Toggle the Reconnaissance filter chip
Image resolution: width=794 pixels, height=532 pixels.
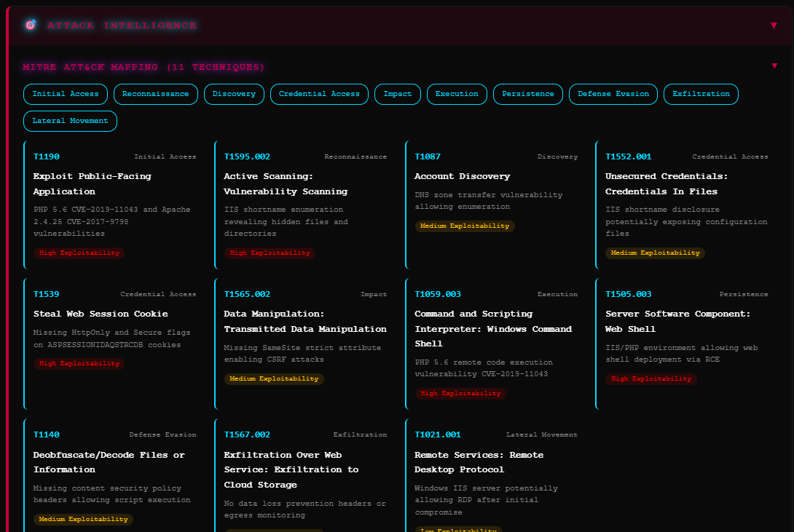[155, 94]
